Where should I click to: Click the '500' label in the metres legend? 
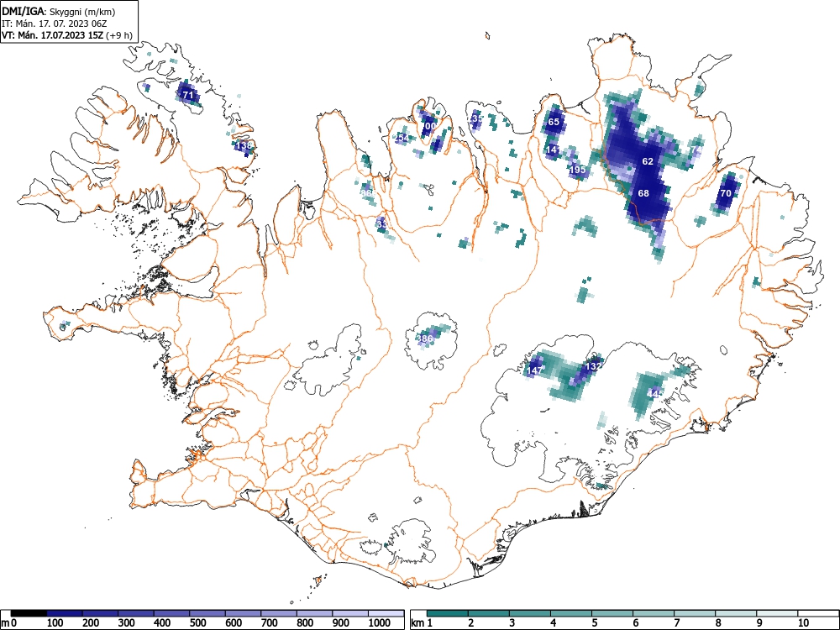pyautogui.click(x=197, y=623)
